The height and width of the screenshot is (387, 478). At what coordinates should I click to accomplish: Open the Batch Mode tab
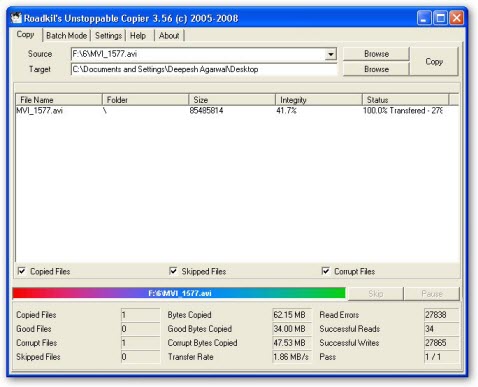(67, 36)
